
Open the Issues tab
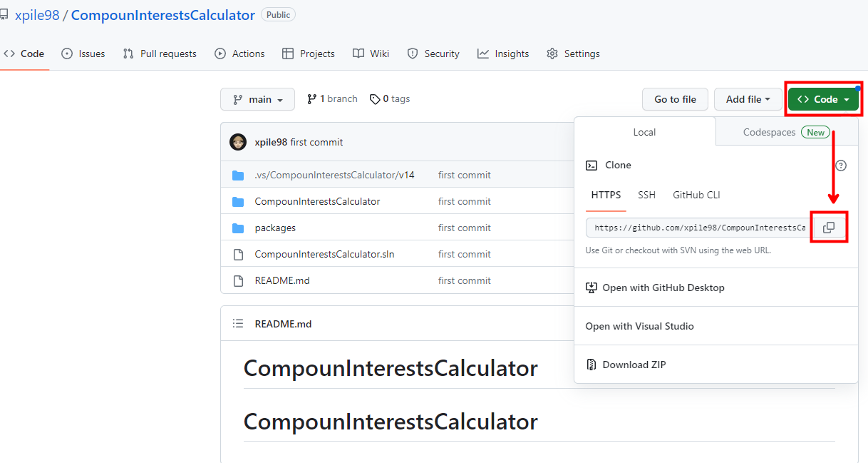pyautogui.click(x=83, y=54)
